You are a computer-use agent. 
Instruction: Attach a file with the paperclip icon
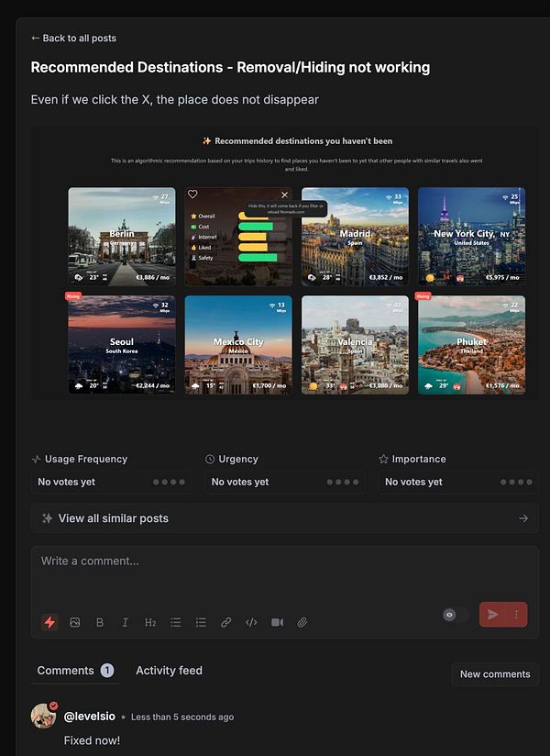point(302,622)
